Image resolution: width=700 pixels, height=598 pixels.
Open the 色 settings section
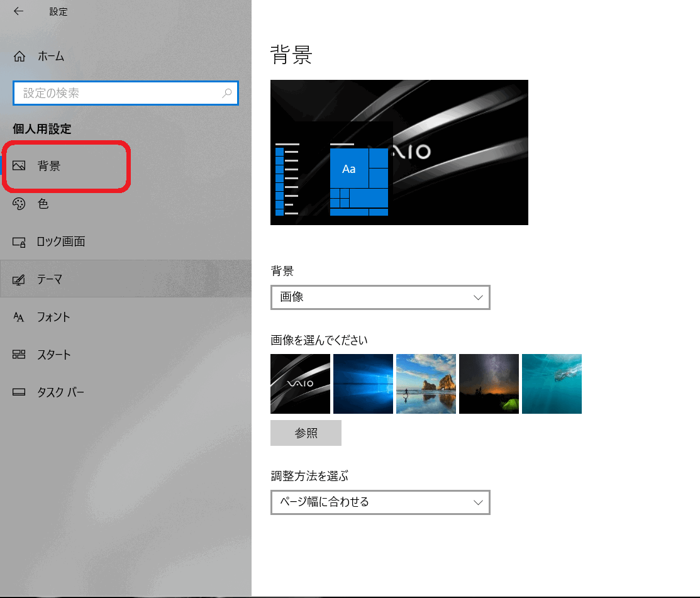point(126,204)
